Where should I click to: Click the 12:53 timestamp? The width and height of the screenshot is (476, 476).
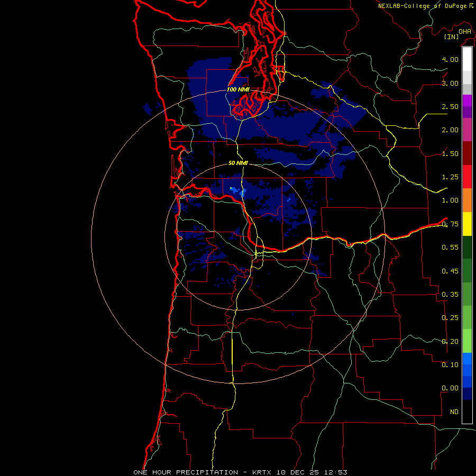coord(337,472)
